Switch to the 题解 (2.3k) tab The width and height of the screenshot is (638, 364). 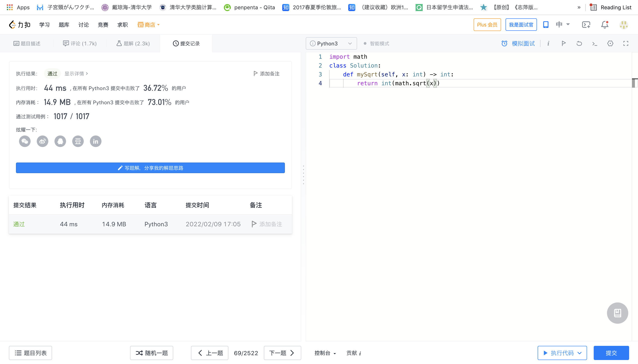coord(133,43)
